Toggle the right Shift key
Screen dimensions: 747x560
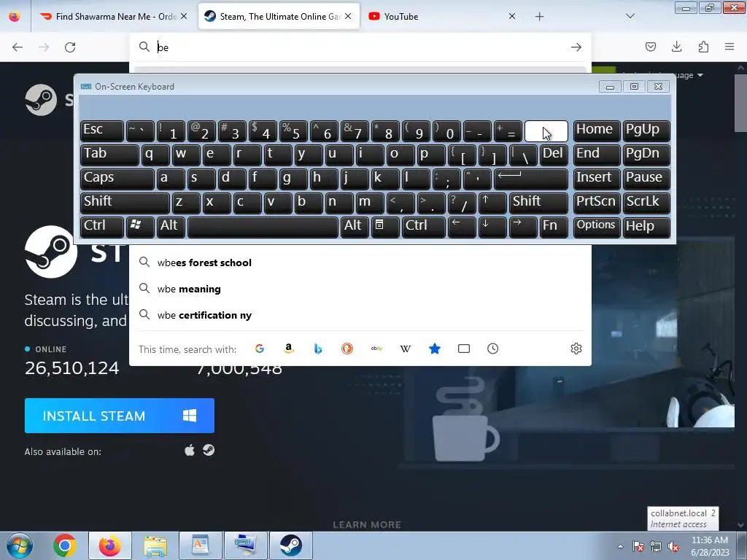538,203
